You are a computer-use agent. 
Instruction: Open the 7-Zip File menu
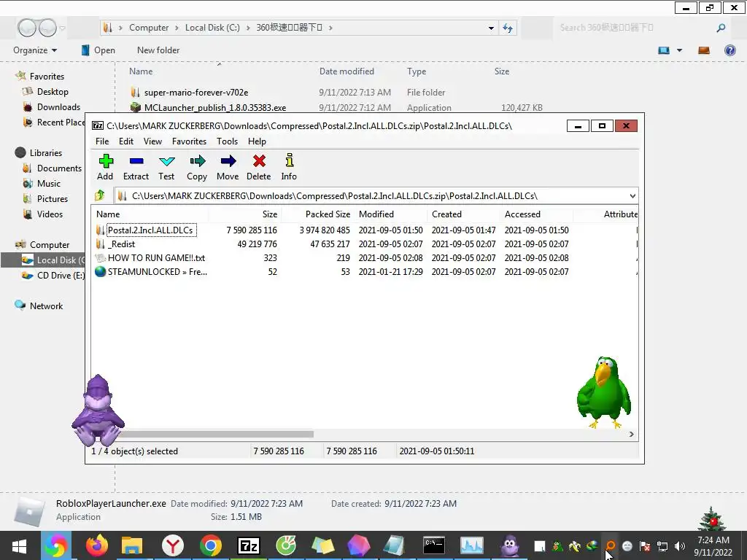tap(102, 141)
